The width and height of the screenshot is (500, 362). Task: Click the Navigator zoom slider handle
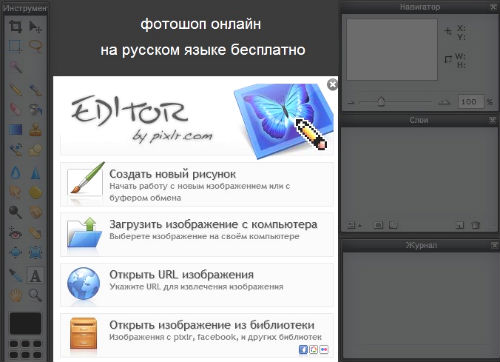[x=381, y=102]
